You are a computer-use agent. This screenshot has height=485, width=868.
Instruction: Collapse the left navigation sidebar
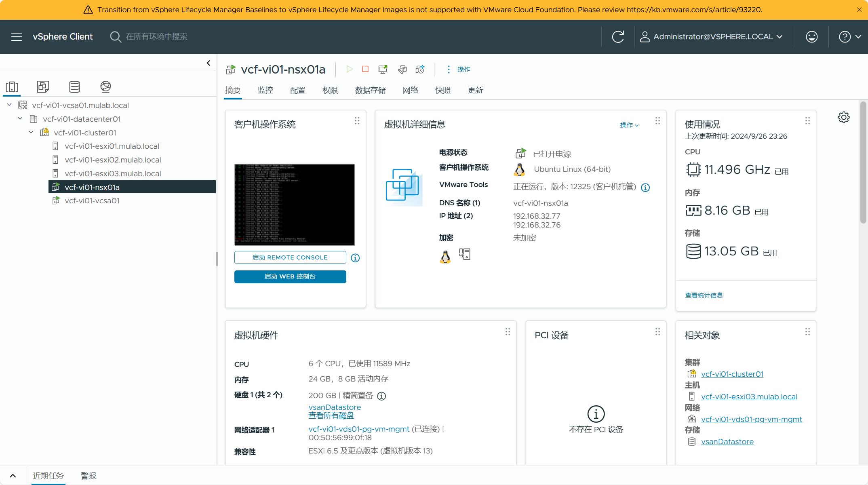209,63
